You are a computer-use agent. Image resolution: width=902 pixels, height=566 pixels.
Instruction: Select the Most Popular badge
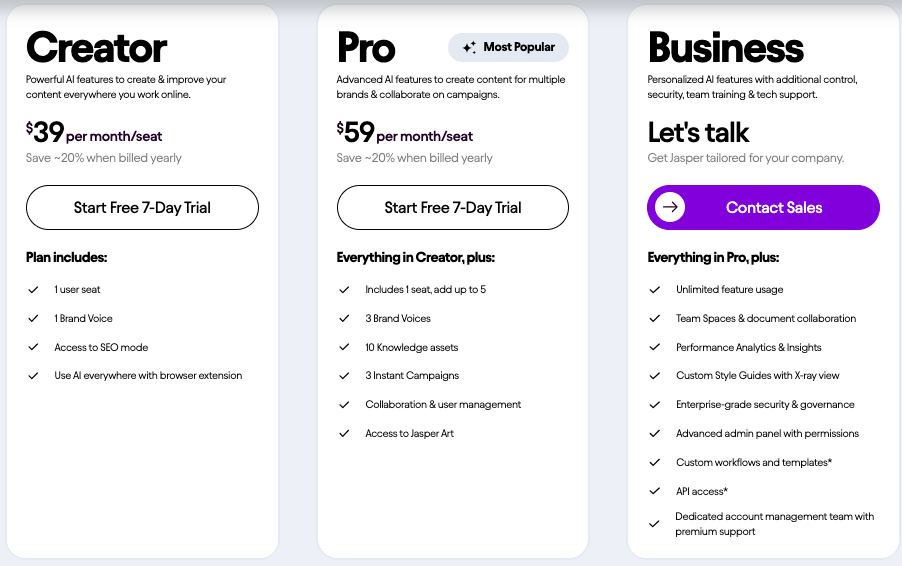(x=509, y=47)
